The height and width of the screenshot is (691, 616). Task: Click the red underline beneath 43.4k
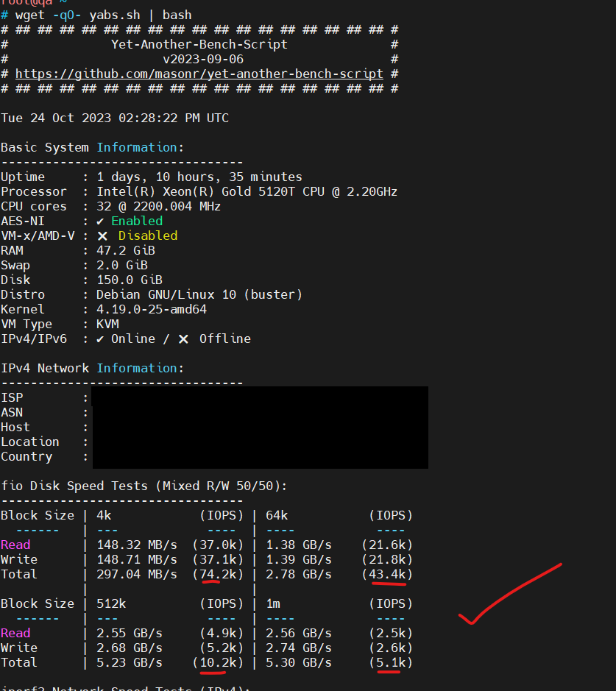pos(389,584)
